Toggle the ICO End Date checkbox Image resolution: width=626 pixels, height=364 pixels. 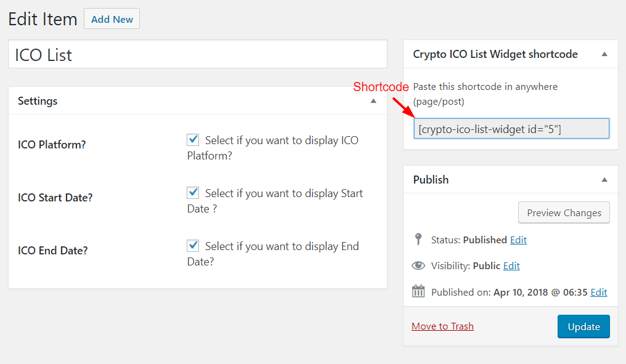click(193, 246)
